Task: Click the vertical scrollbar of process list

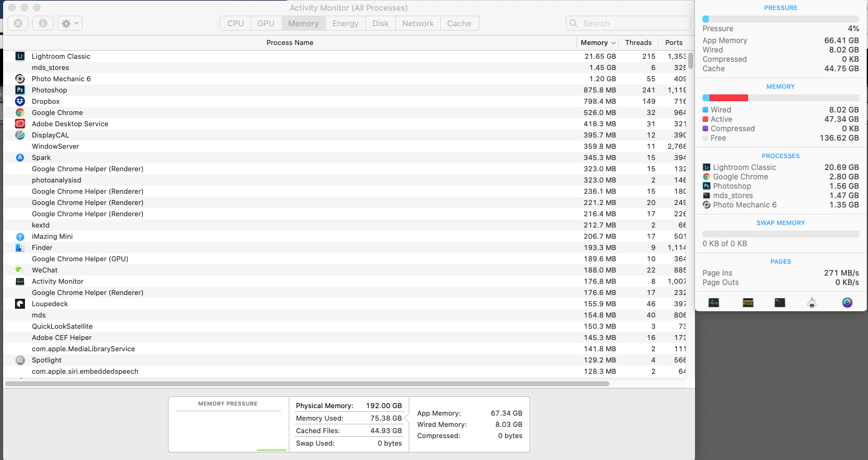Action: click(691, 61)
